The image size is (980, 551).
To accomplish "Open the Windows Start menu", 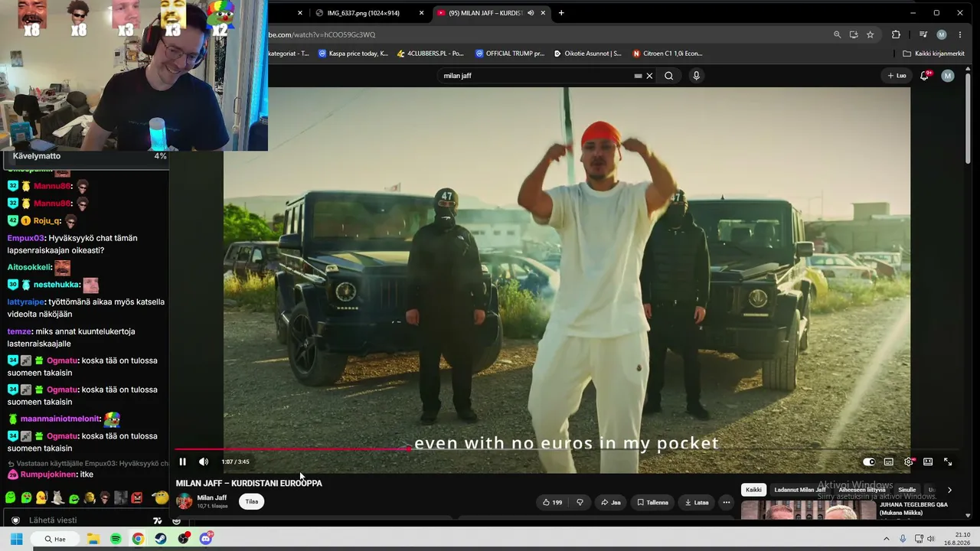I will click(16, 539).
